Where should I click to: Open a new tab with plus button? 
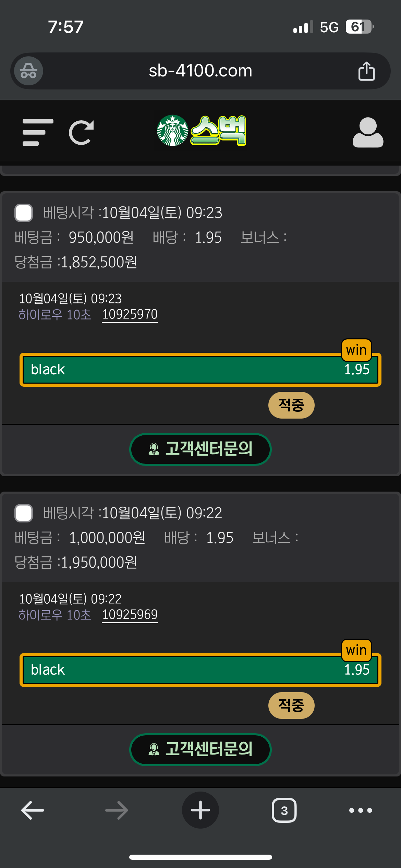(200, 810)
